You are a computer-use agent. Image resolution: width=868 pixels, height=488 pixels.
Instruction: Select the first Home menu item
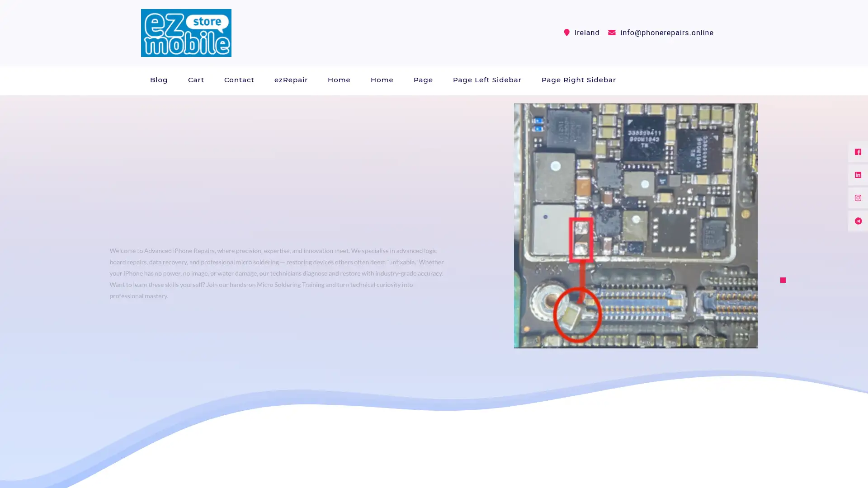coord(339,80)
